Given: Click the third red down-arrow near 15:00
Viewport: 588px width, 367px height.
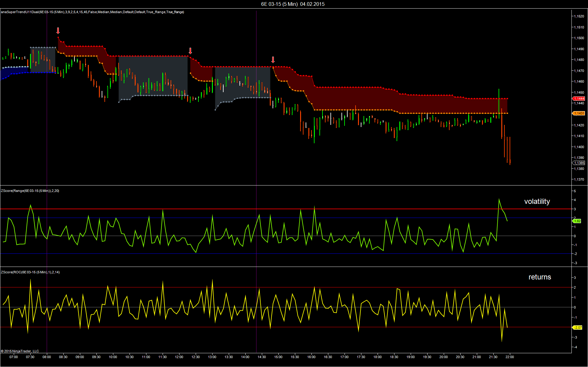Looking at the screenshot, I should tap(273, 60).
